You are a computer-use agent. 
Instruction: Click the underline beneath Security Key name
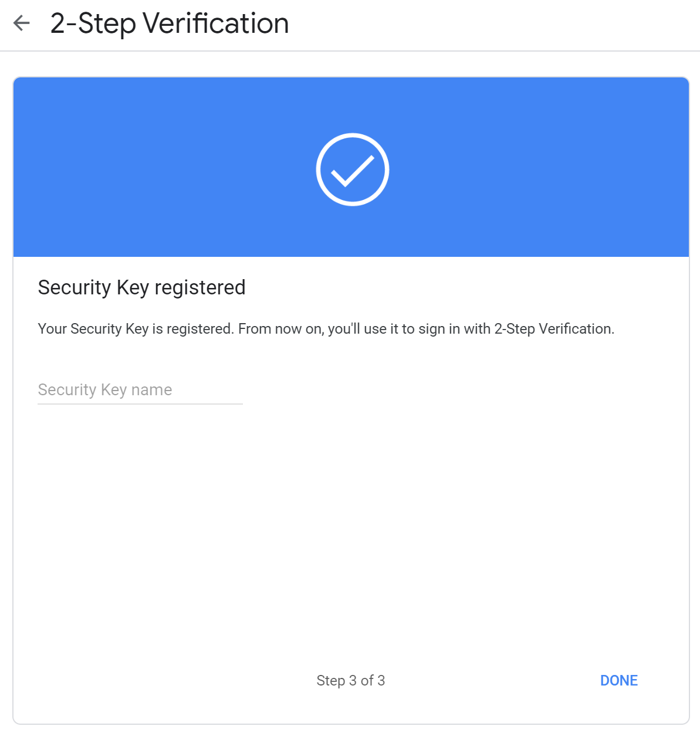click(140, 403)
